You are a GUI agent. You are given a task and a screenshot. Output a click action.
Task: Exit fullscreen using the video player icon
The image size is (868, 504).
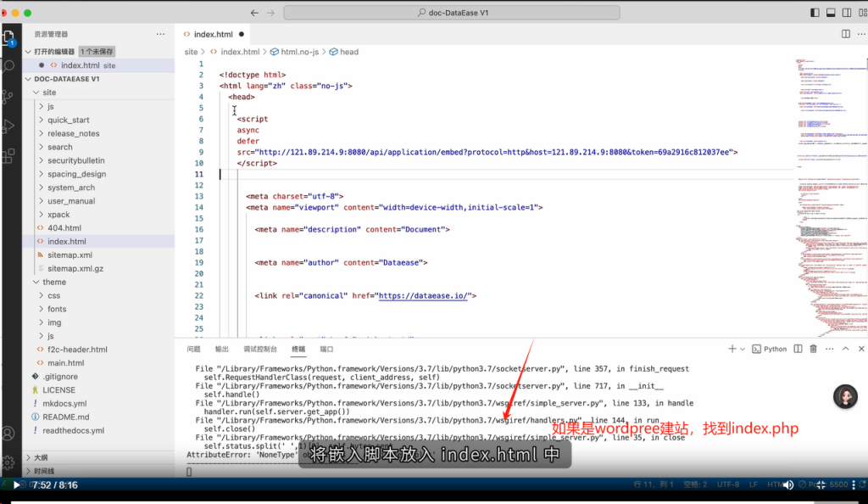tap(821, 485)
